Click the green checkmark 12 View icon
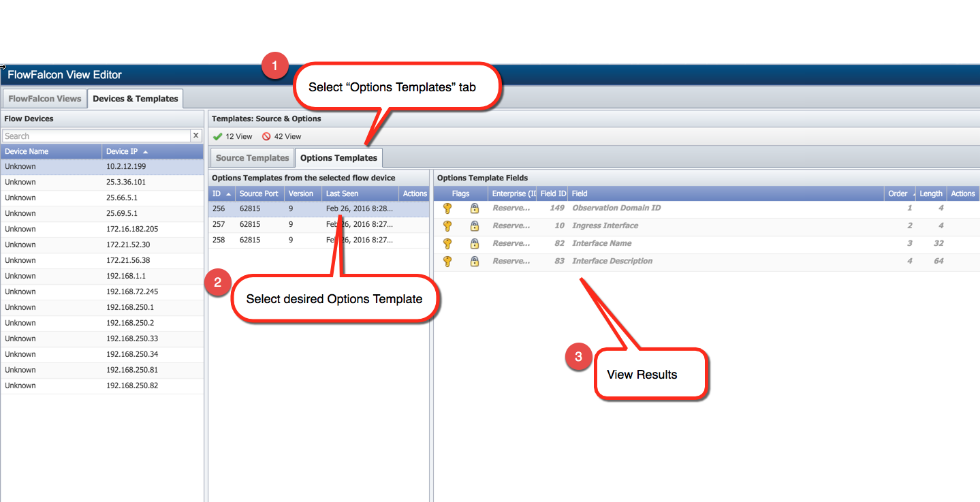980x502 pixels. pyautogui.click(x=218, y=136)
